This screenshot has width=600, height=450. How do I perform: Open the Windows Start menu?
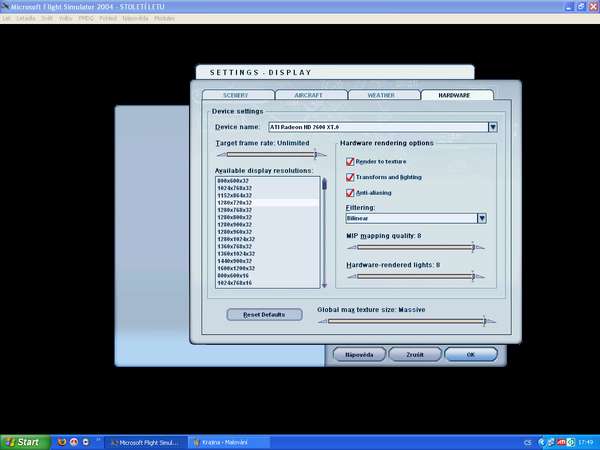pos(25,442)
